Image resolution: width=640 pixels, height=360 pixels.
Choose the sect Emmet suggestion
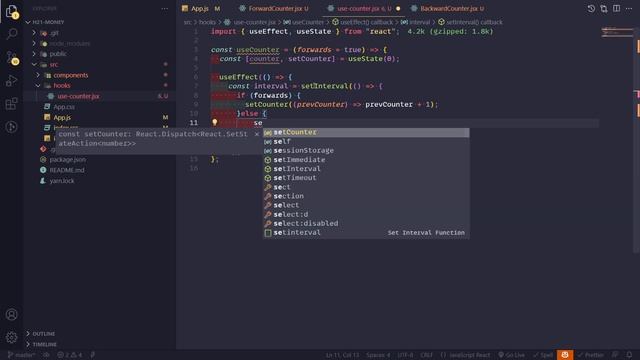click(x=366, y=187)
